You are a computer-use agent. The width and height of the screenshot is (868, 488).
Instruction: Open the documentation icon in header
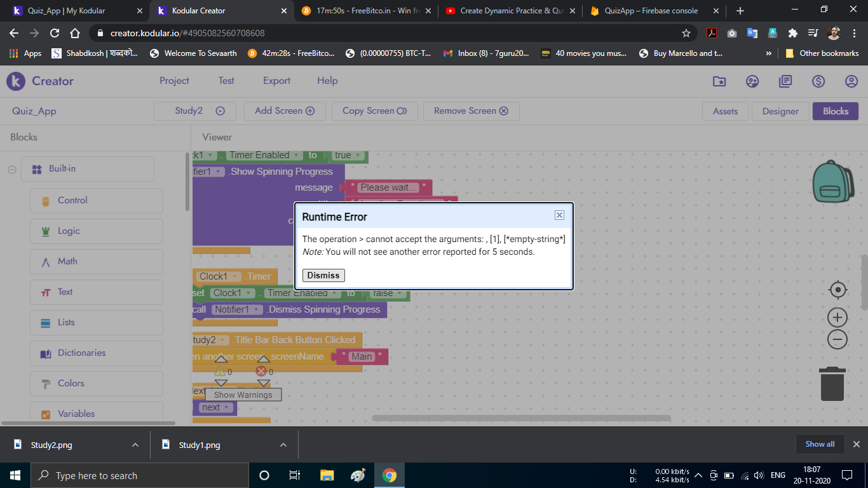click(785, 81)
